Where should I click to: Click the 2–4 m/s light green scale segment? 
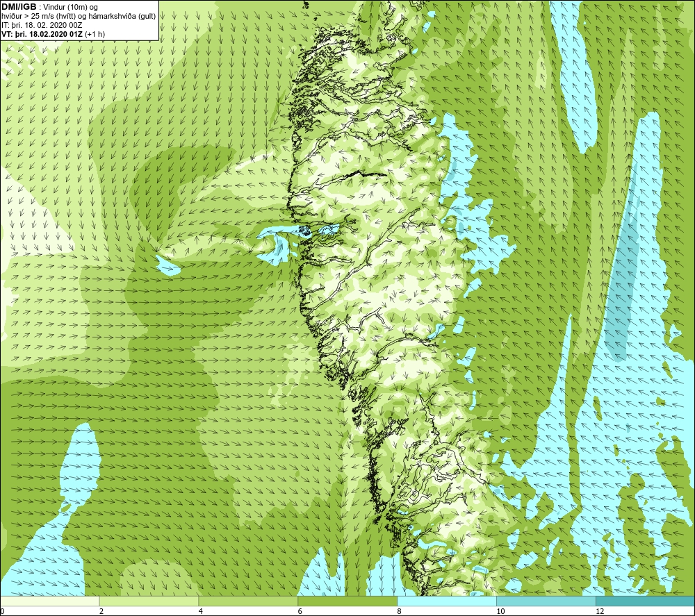coord(149,601)
